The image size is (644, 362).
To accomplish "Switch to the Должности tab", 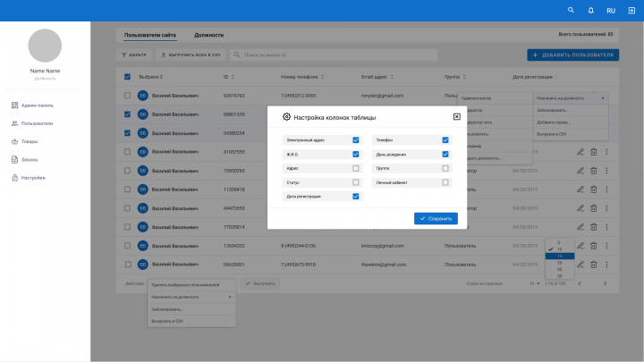I will [x=208, y=35].
